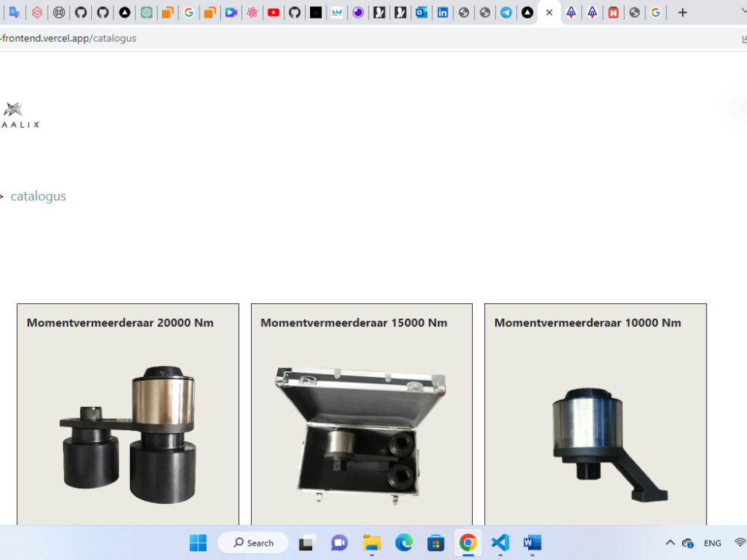Open a new browser tab
Viewport: 747px width, 560px height.
click(683, 13)
